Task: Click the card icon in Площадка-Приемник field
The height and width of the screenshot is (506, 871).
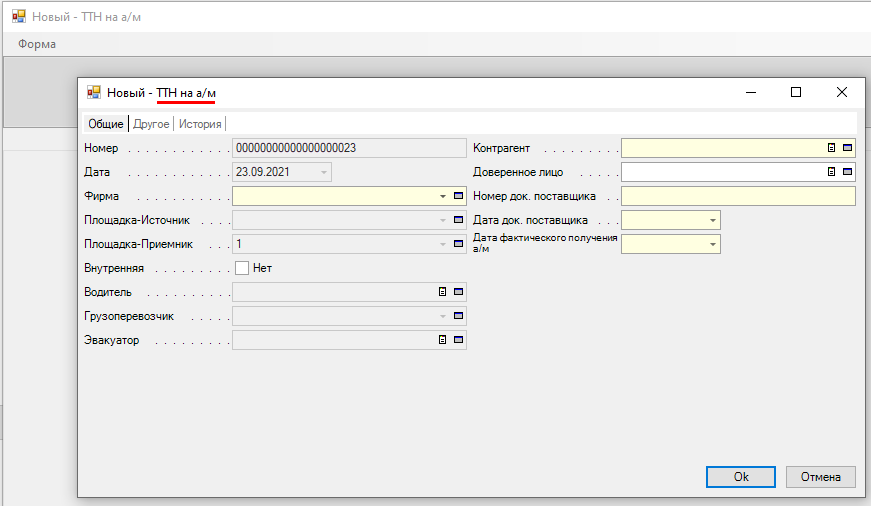Action: (458, 244)
